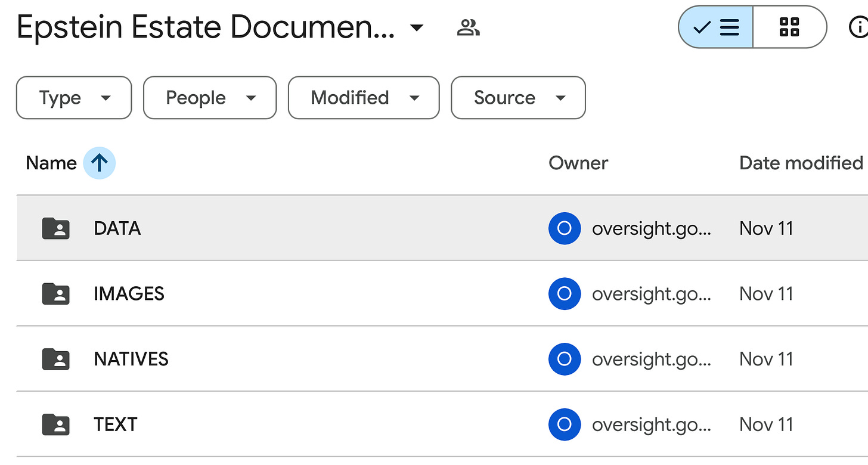868x465 pixels.
Task: Reverse sort order with the arrow icon
Action: 100,163
